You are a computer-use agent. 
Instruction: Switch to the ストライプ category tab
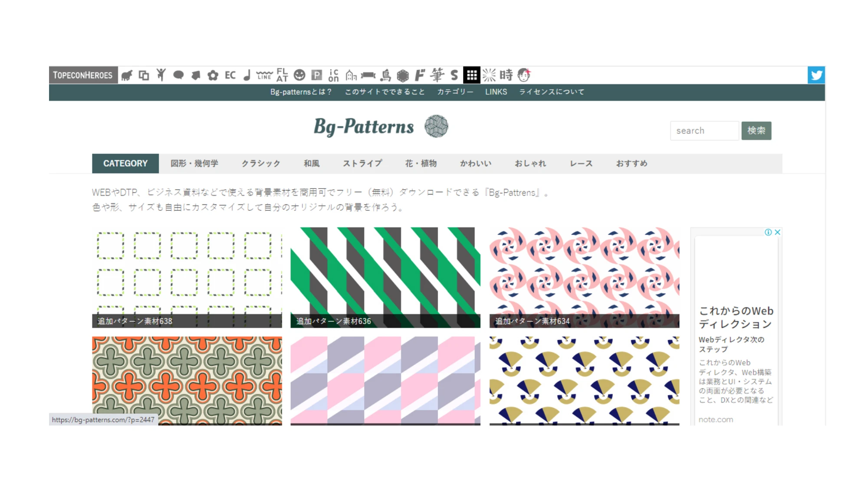(363, 164)
